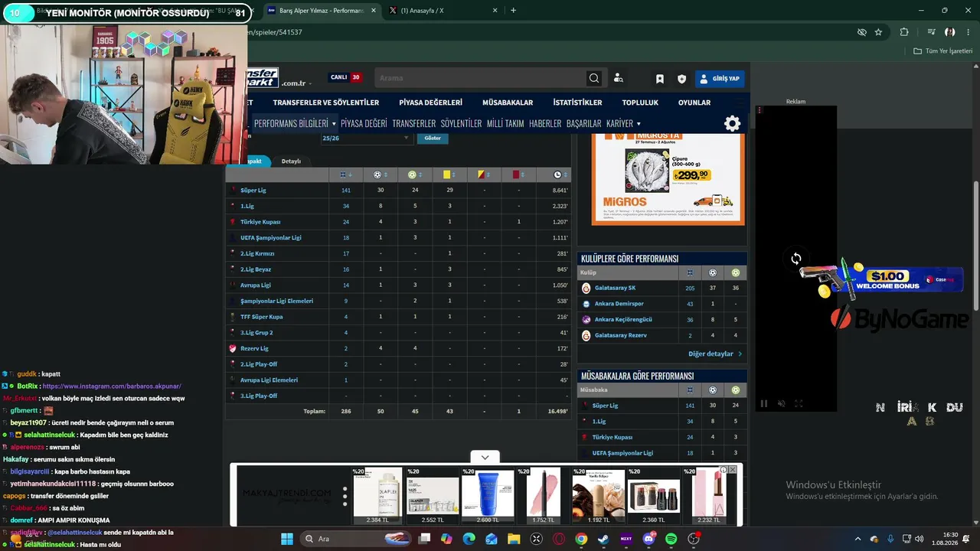Open the Galatasaray SK club link
Screen dimensions: 980x551
615,288
